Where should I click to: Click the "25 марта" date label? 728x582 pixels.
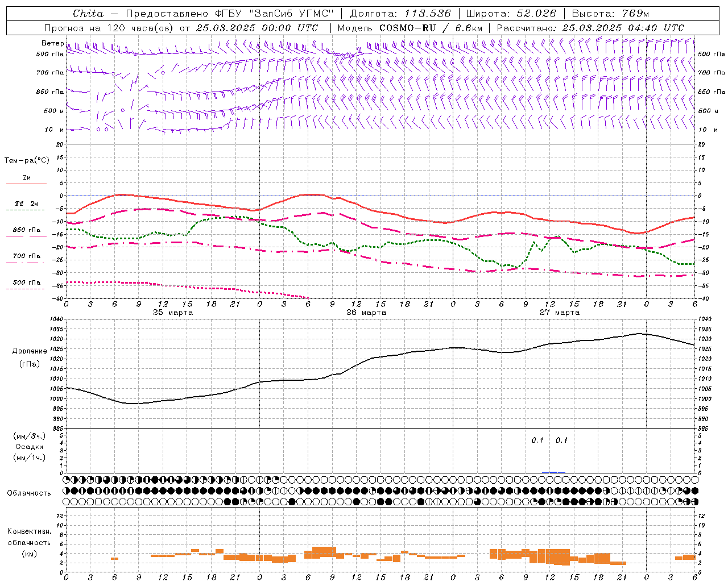(x=173, y=313)
